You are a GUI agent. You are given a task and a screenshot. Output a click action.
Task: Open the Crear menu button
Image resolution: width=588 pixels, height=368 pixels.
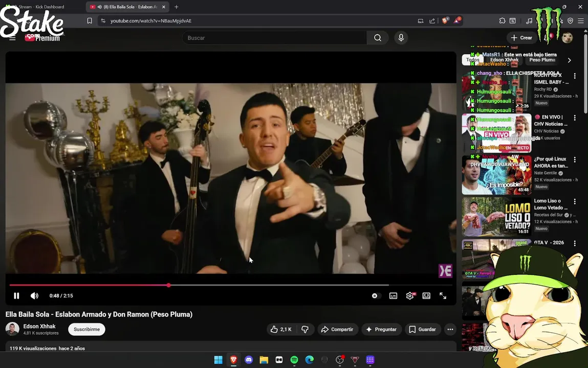tap(521, 38)
